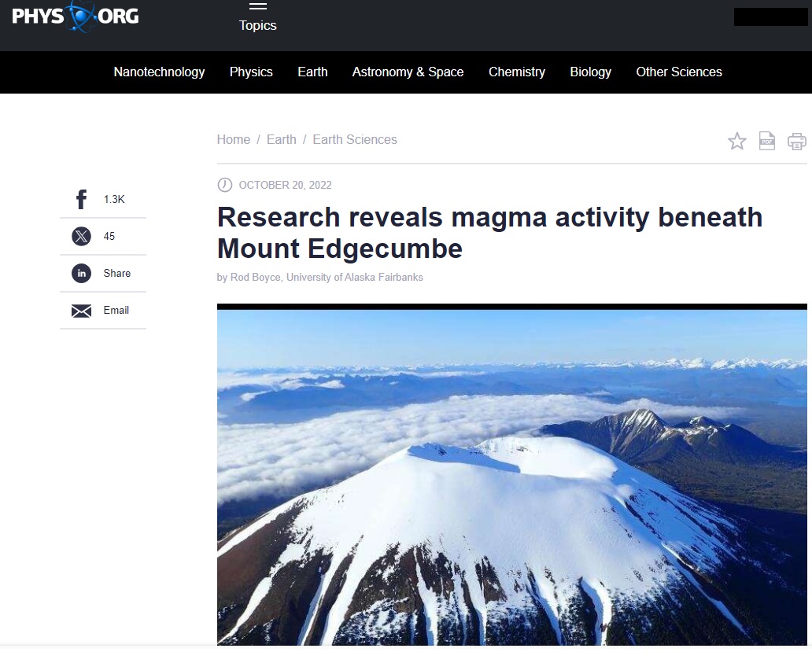
Task: Share the article on LinkedIn
Action: coord(81,273)
